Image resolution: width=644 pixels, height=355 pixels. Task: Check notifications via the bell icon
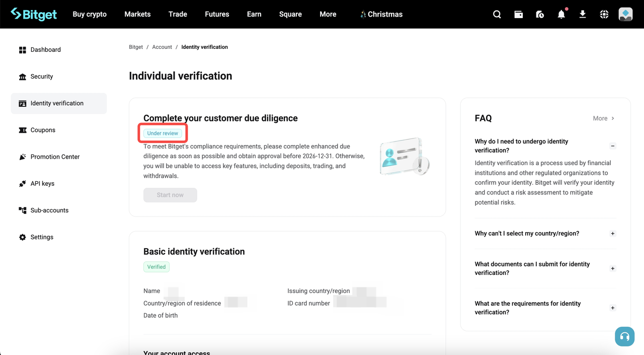pyautogui.click(x=561, y=14)
